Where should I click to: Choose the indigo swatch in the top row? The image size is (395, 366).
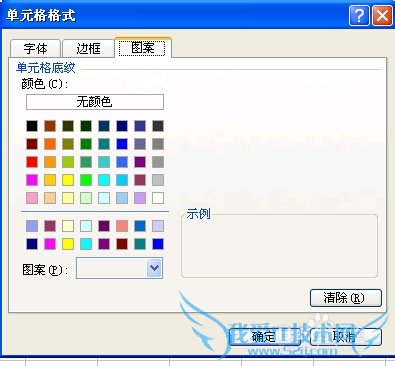click(x=140, y=126)
